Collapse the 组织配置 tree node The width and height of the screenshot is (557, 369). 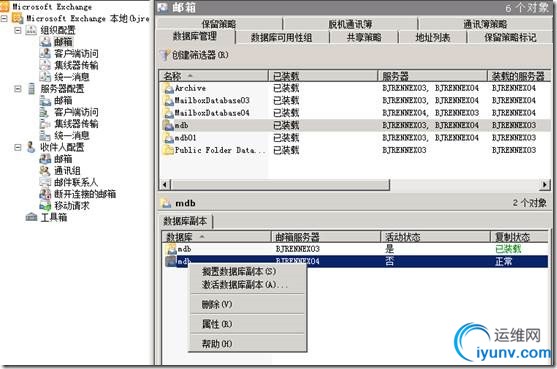[18, 30]
